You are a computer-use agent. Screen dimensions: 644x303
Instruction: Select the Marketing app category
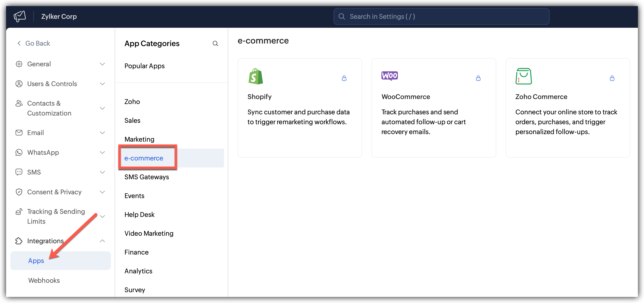[x=139, y=139]
